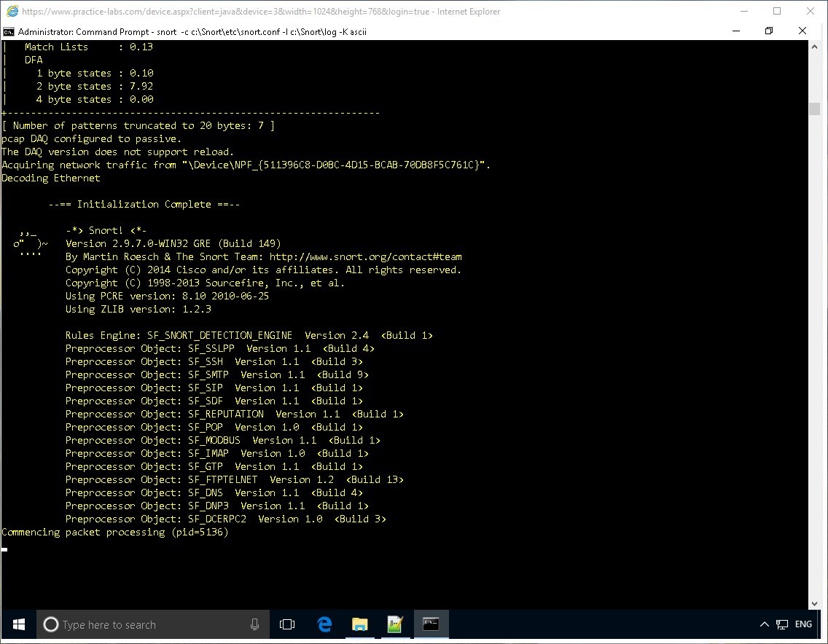The image size is (828, 644).
Task: Open the Command Prompt title bar system icon
Action: [9, 31]
